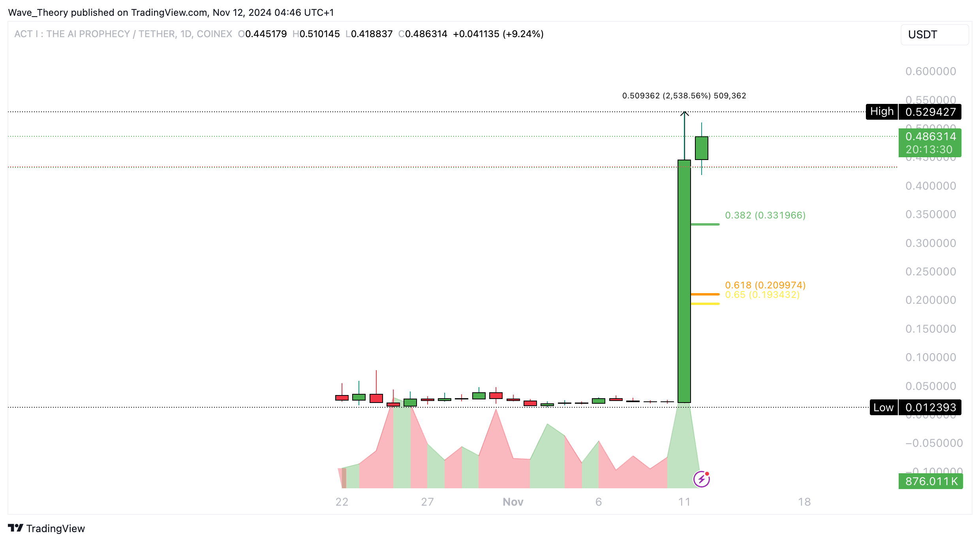Click the latest green candle body
Screen dimensions: 980x542
tap(701, 148)
